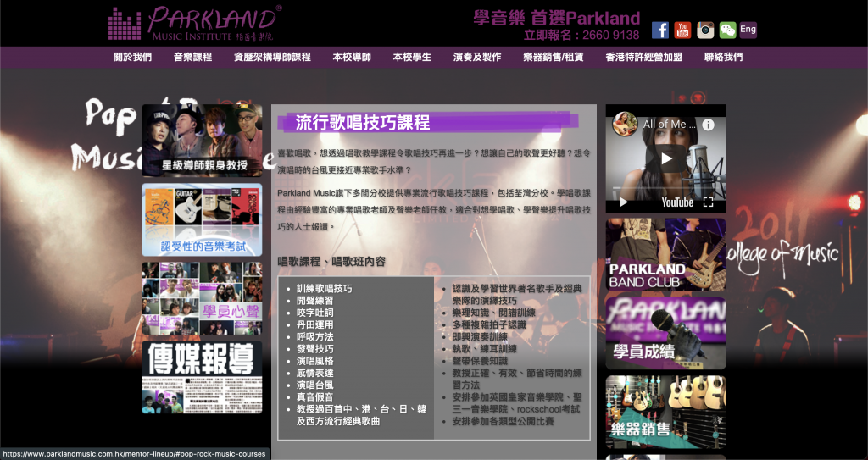Viewport: 868px width, 460px height.
Task: Click the small play button in video controls
Action: click(x=624, y=202)
